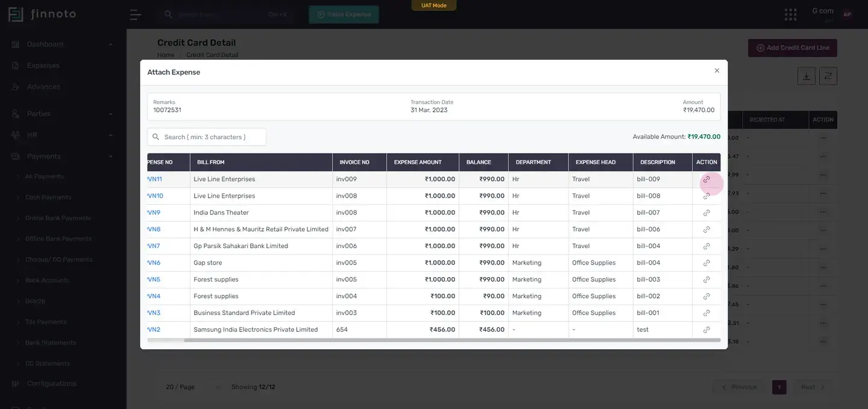Close the Attach Expense dialog
This screenshot has width=868, height=409.
coord(717,70)
